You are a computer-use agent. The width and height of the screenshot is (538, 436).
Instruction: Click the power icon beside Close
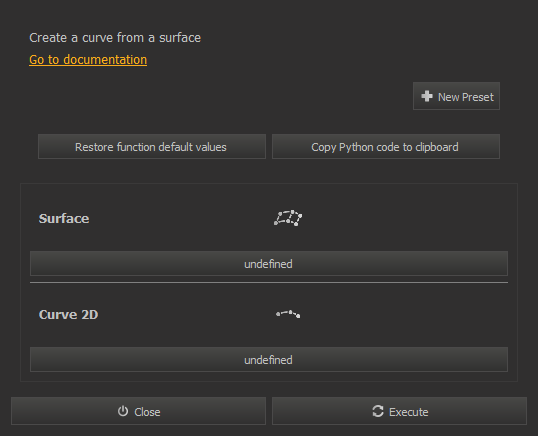[x=123, y=411]
